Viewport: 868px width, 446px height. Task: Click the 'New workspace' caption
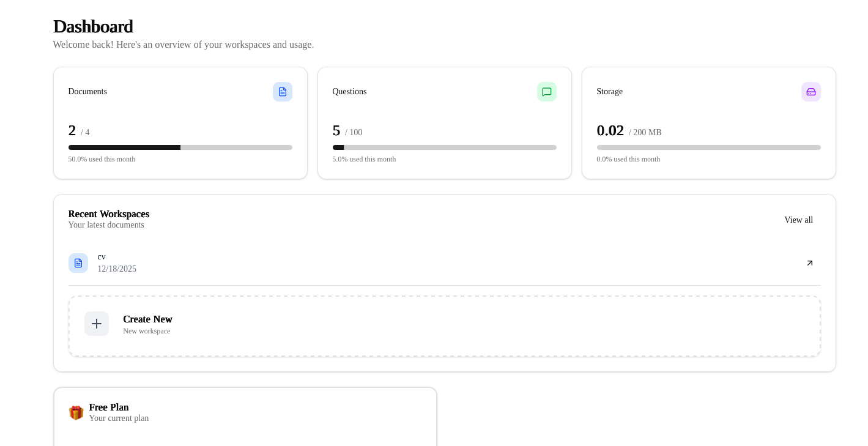pyautogui.click(x=147, y=331)
